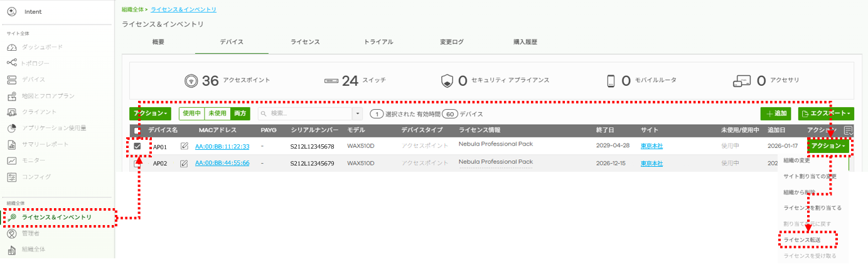Switch to the デバイス tab
The image size is (868, 279).
[232, 42]
